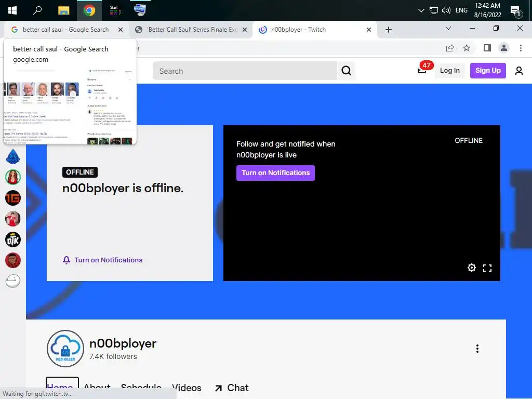Open the OTK channel in sidebar

pyautogui.click(x=13, y=240)
